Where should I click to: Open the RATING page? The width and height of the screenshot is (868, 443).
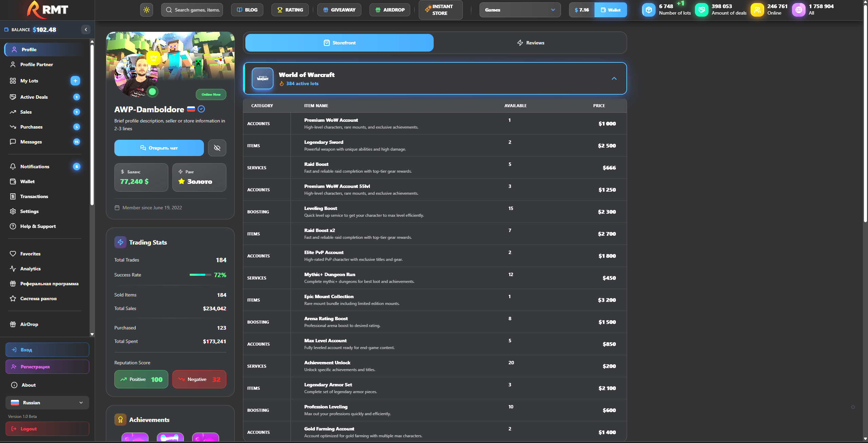coord(290,10)
